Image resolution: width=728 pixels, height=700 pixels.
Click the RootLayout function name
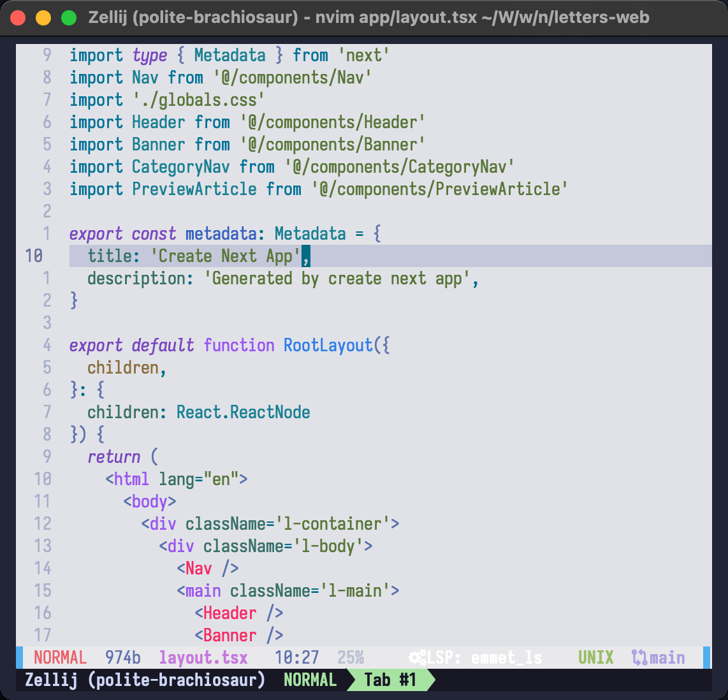click(x=328, y=346)
